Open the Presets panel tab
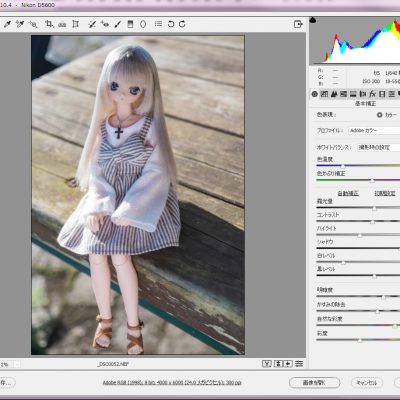Image resolution: width=400 pixels, height=400 pixels. click(x=392, y=94)
